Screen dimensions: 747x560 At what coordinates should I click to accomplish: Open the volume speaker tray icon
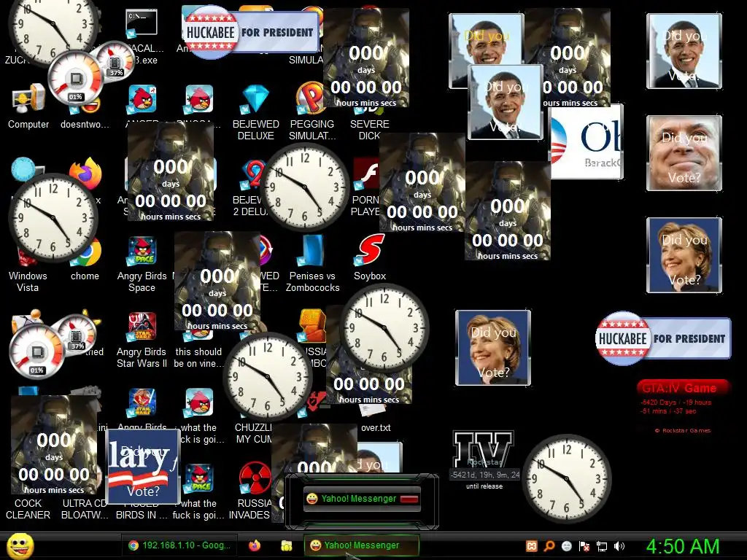coord(619,546)
